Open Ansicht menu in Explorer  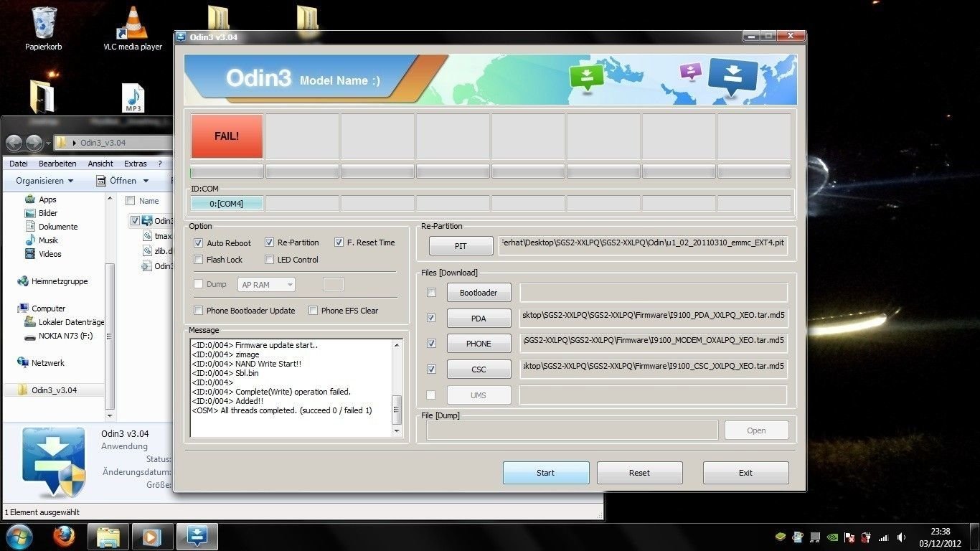(100, 164)
